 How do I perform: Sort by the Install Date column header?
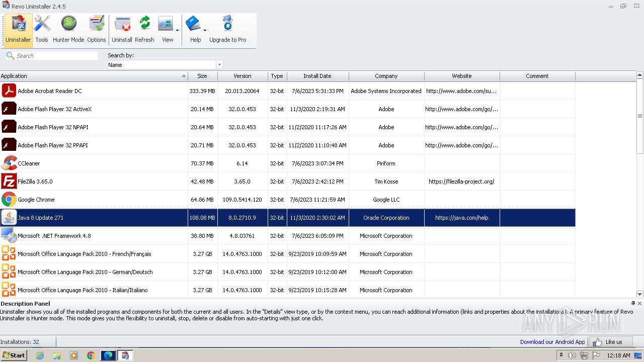[317, 76]
